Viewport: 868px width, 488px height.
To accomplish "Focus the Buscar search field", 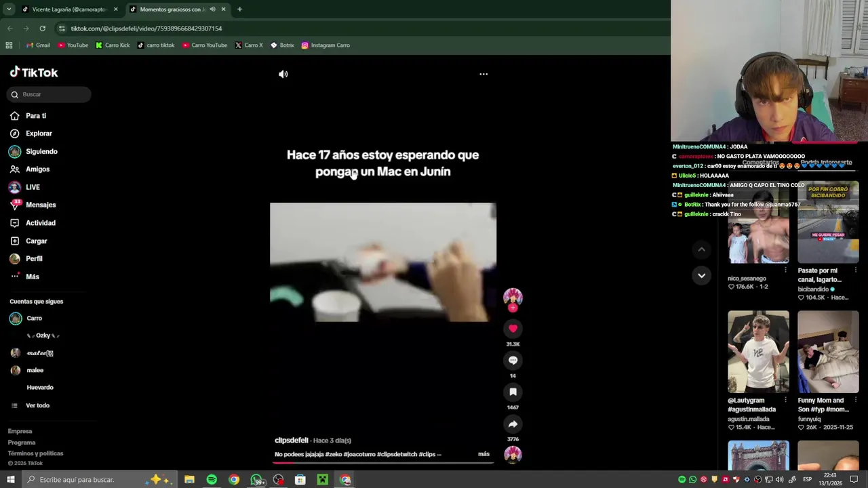I will click(49, 94).
